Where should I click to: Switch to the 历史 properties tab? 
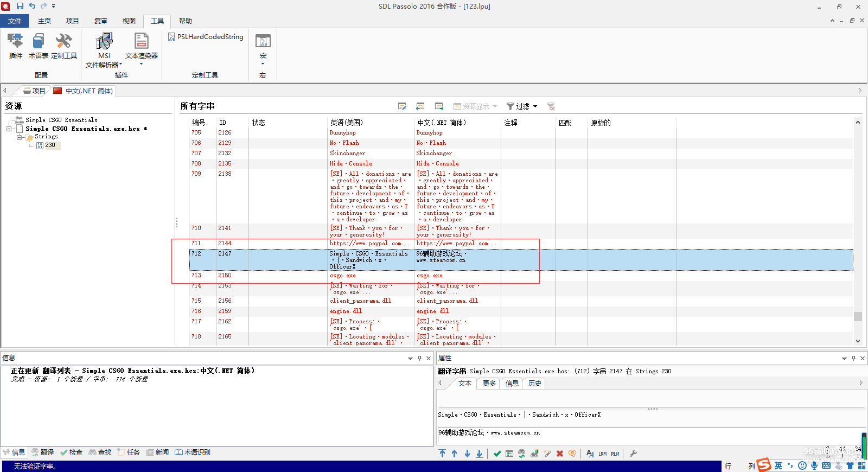(535, 384)
